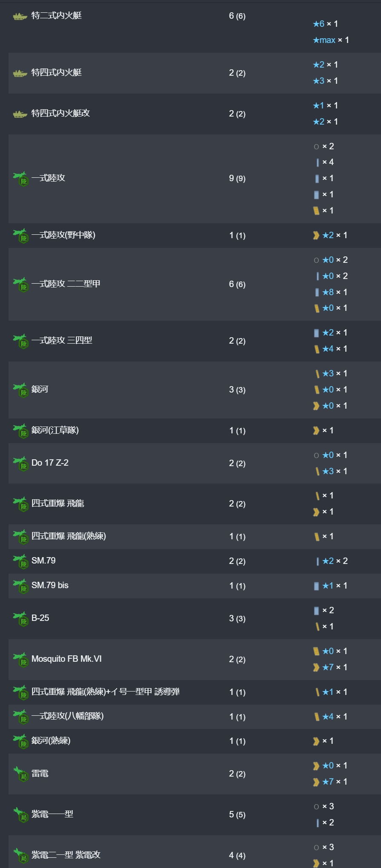The image size is (381, 868).
Task: Select the SM.79 bis equipment name
Action: coord(50,585)
